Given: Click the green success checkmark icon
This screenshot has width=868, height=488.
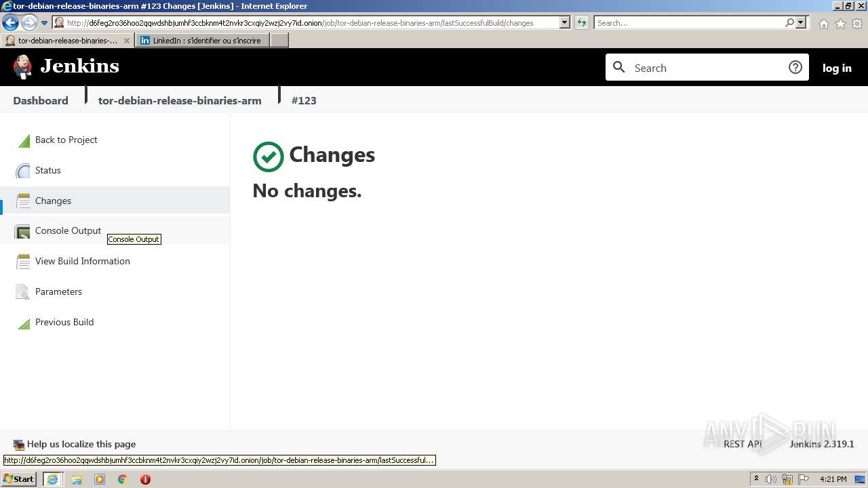Looking at the screenshot, I should point(269,157).
